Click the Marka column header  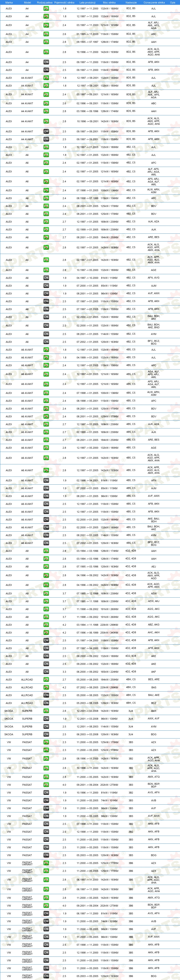click(x=9, y=2)
